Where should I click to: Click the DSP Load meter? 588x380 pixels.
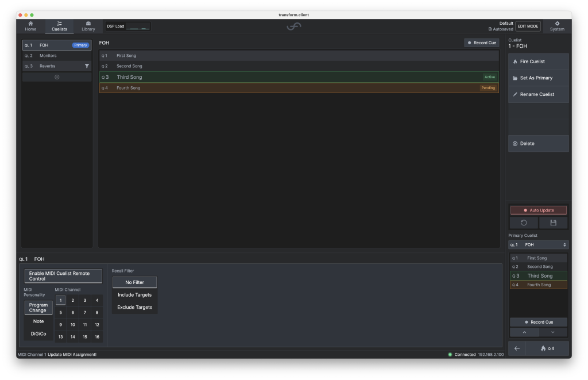128,26
